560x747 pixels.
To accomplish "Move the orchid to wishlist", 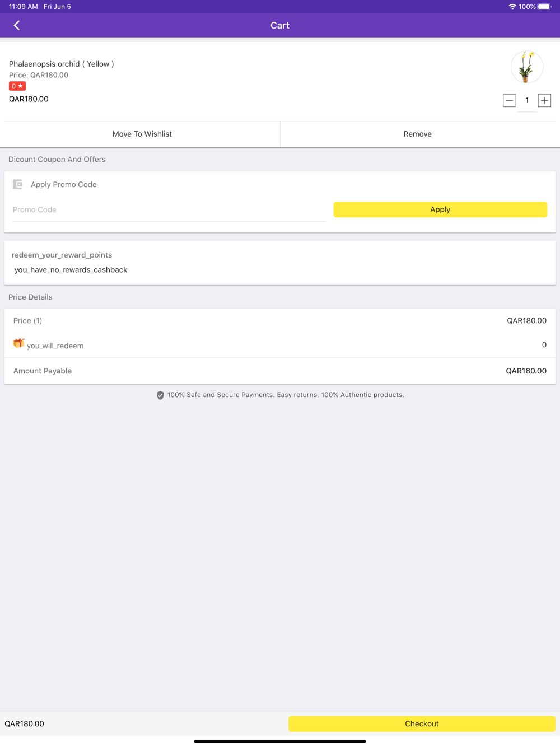I will tap(142, 134).
